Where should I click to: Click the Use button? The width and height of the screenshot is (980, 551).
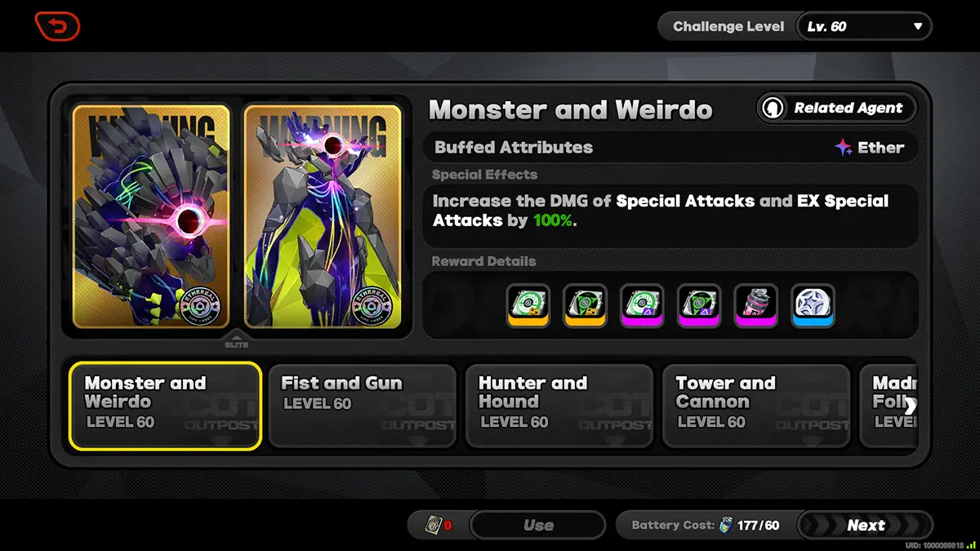point(538,525)
